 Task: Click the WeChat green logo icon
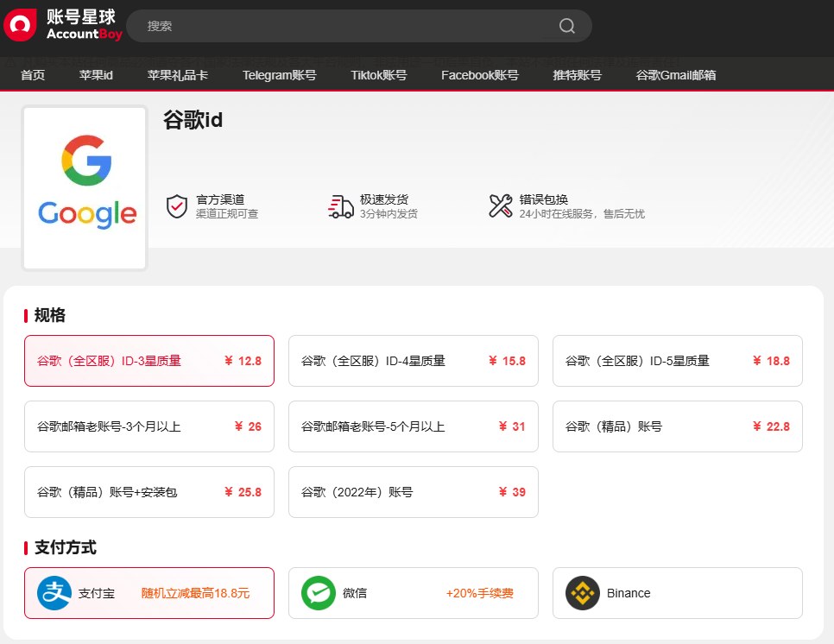point(318,593)
